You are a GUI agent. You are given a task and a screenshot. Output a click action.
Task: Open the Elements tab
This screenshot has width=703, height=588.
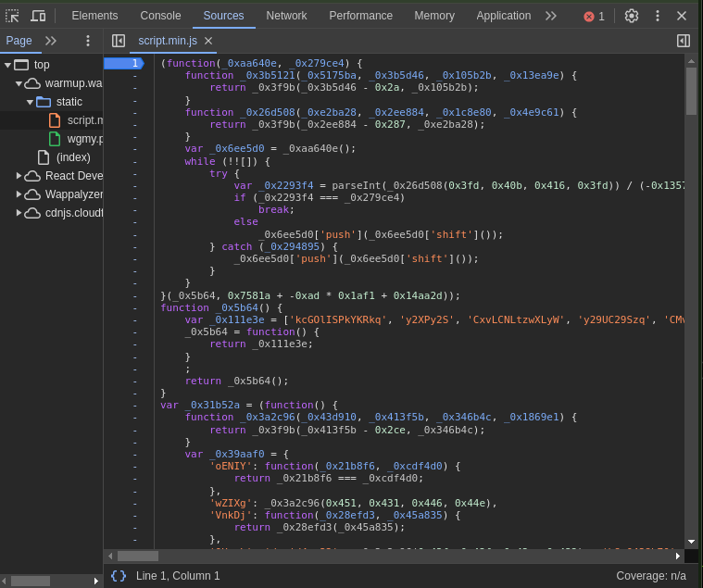point(94,16)
